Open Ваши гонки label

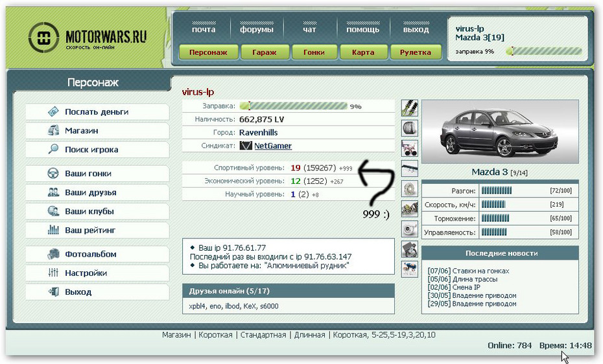tap(88, 174)
